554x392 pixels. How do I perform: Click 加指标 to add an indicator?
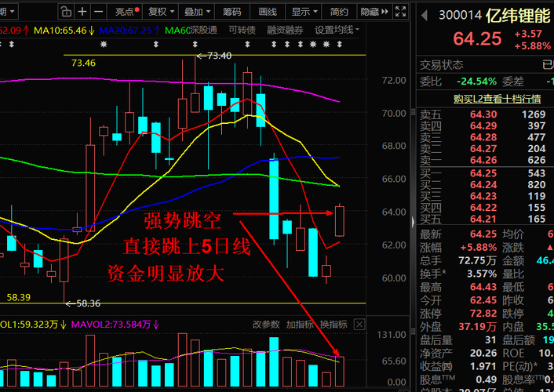pos(299,325)
